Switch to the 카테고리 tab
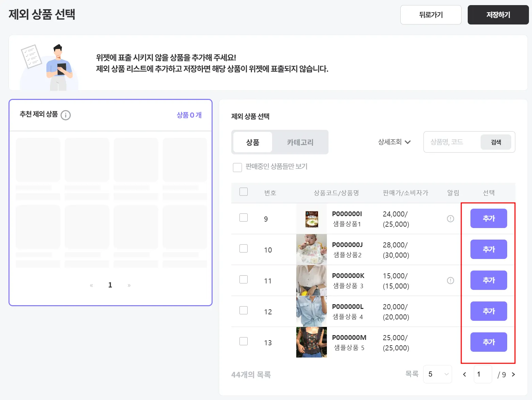 click(300, 142)
